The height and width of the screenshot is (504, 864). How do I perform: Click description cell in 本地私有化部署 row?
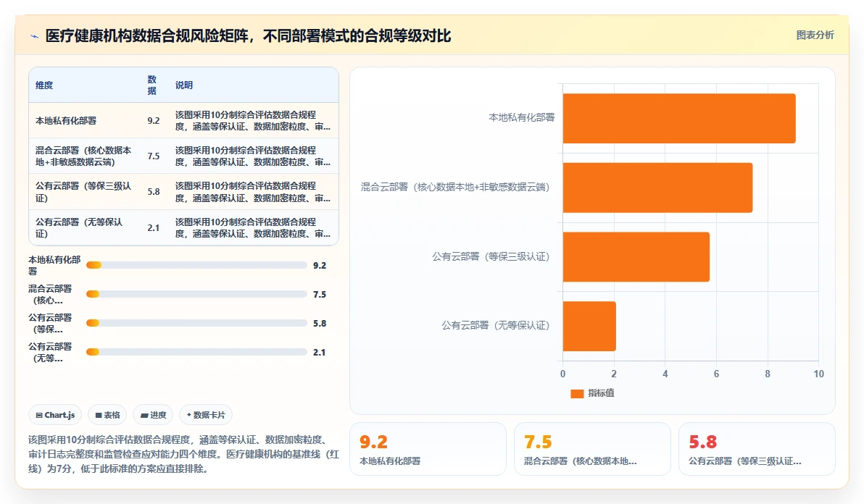(253, 120)
